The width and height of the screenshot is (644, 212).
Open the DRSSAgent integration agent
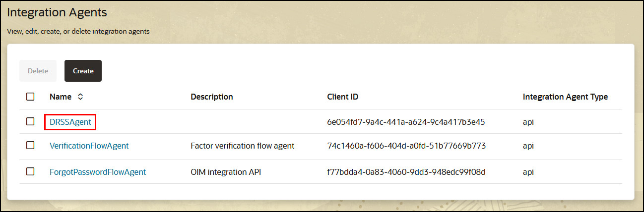click(70, 122)
